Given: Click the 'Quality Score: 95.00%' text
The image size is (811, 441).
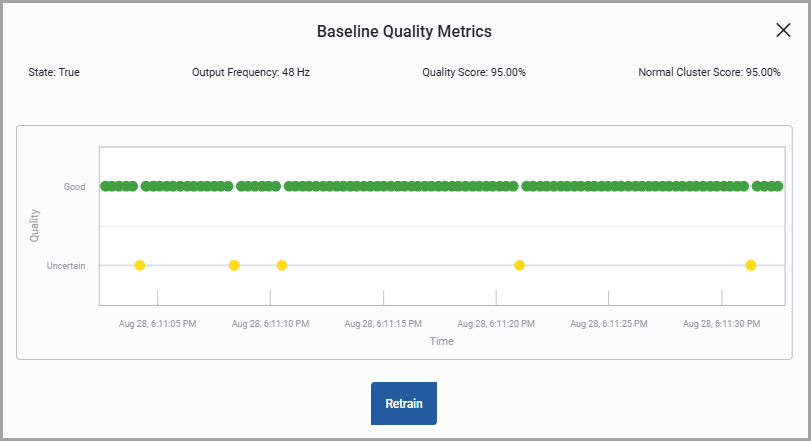Looking at the screenshot, I should 474,73.
